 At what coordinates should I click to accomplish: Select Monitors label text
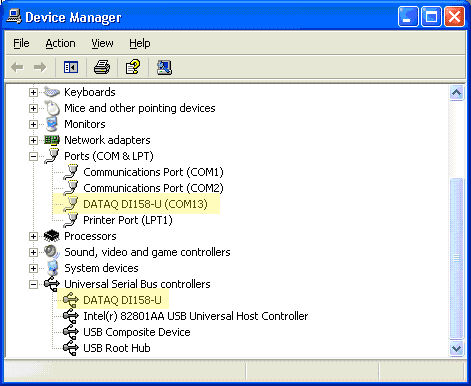click(85, 124)
